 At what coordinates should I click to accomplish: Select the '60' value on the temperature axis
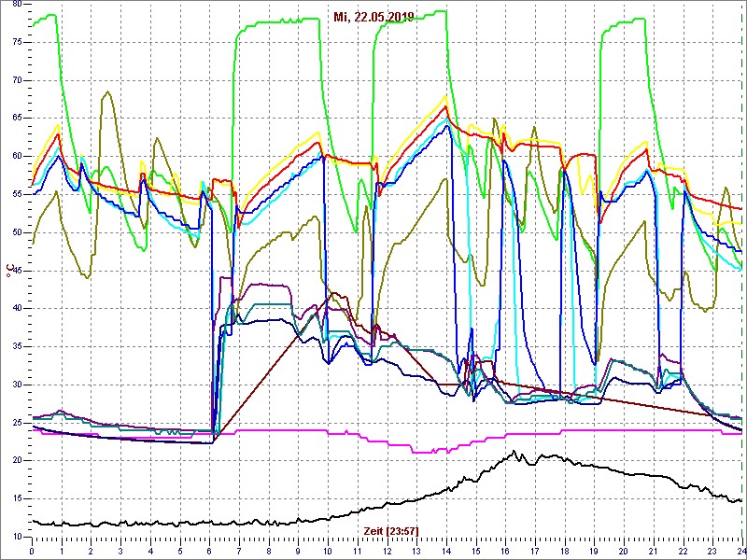[x=17, y=156]
